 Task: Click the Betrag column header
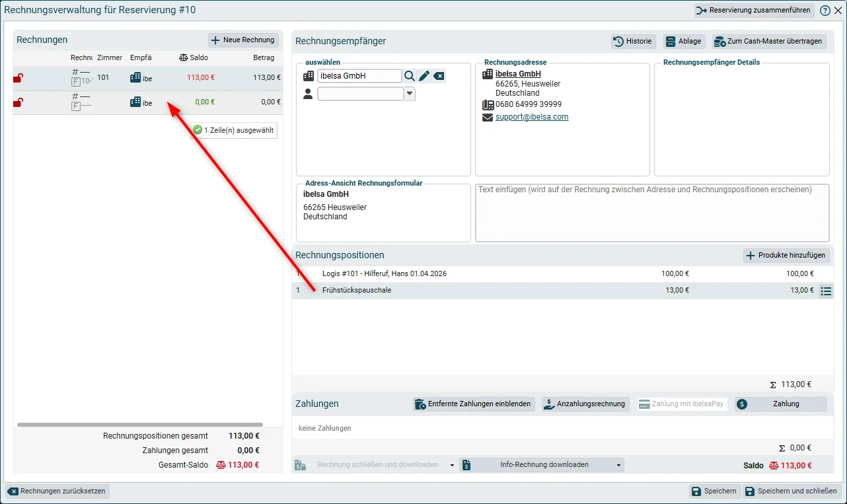point(264,57)
